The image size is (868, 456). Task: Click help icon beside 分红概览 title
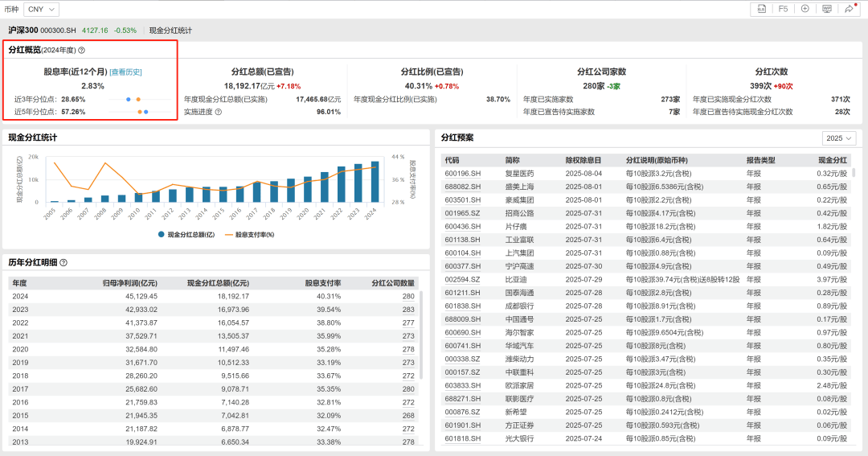pos(81,50)
